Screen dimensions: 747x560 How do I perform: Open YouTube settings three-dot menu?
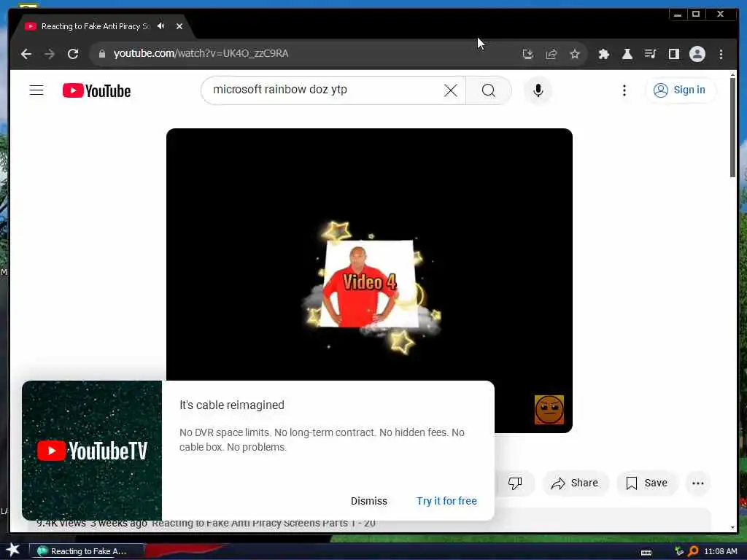(x=624, y=90)
